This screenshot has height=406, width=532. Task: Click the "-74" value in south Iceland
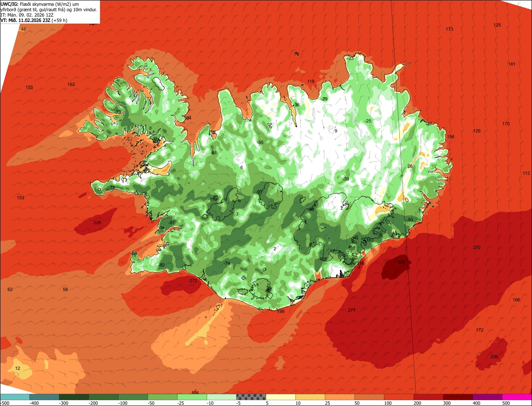click(227, 263)
